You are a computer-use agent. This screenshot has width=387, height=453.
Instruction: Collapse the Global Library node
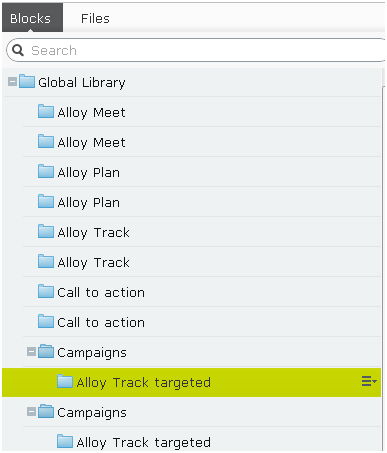point(12,82)
